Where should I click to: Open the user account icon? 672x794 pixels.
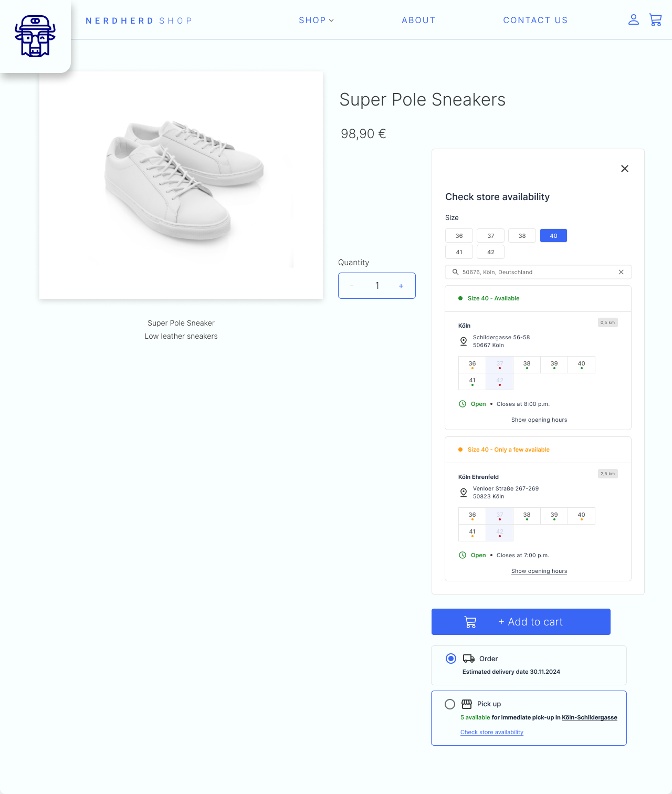tap(634, 20)
